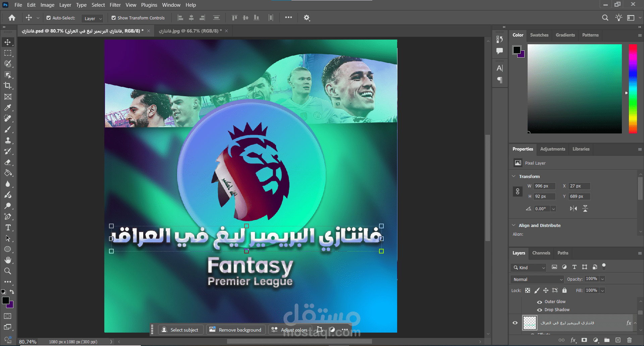Viewport: 644px width, 346px height.
Task: Select the Paint Bucket tool
Action: click(x=8, y=173)
